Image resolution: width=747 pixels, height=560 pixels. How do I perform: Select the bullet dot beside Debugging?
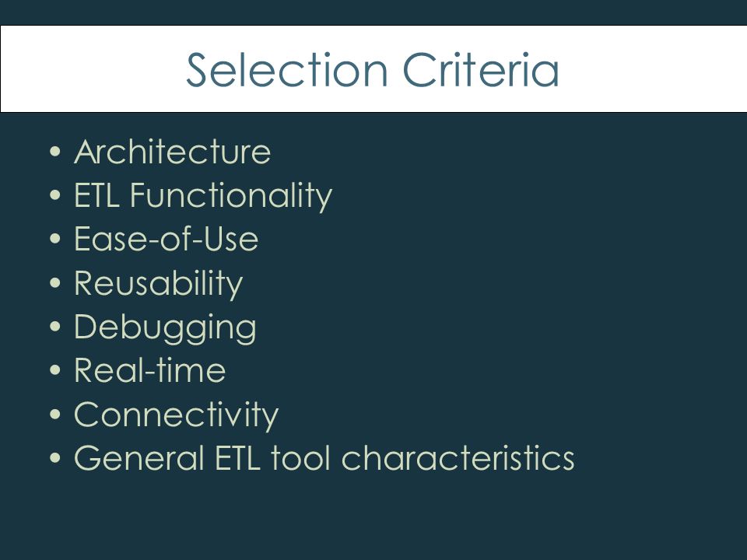coord(55,326)
